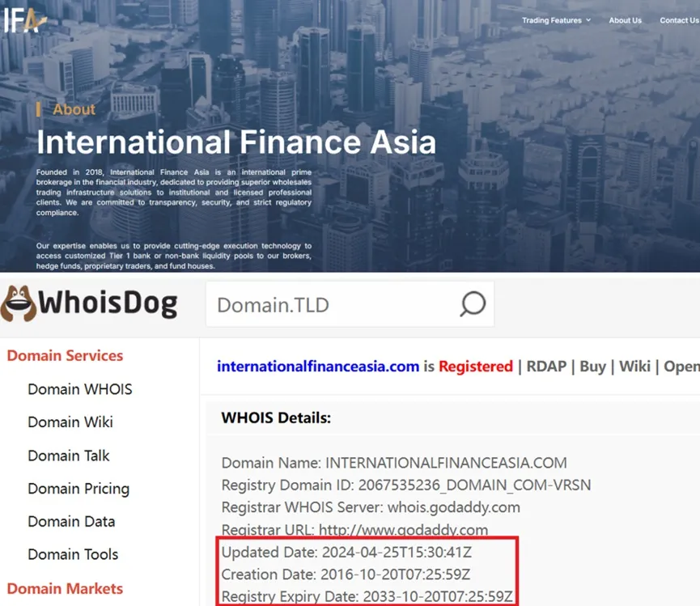
Task: Open the Domain Services section heading
Action: click(x=65, y=356)
